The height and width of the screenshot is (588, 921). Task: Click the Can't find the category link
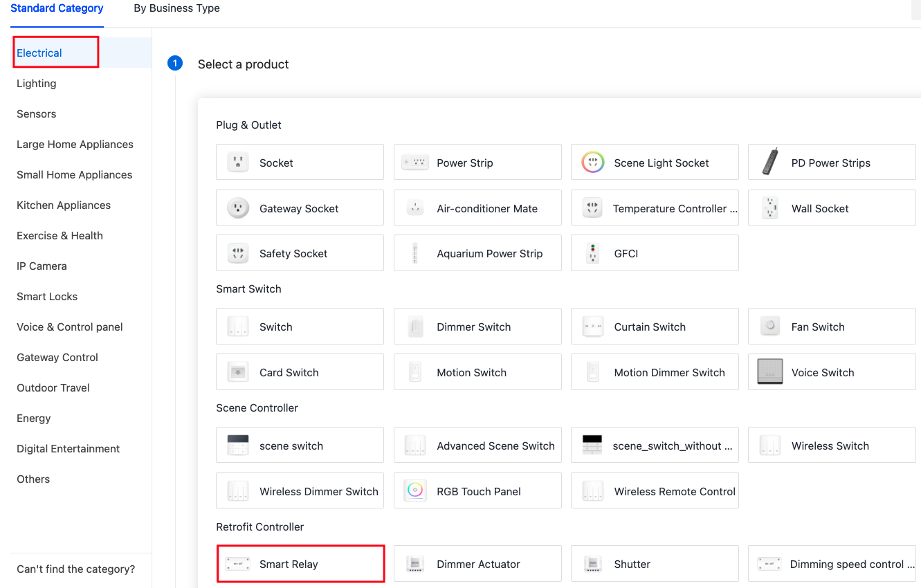[75, 569]
